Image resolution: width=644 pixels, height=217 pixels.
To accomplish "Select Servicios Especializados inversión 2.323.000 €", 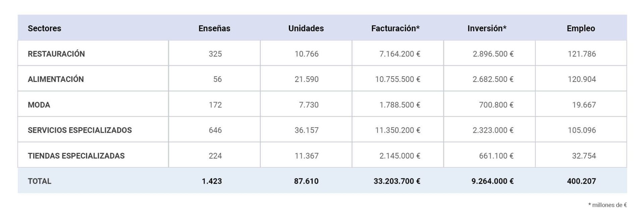I will pyautogui.click(x=493, y=130).
